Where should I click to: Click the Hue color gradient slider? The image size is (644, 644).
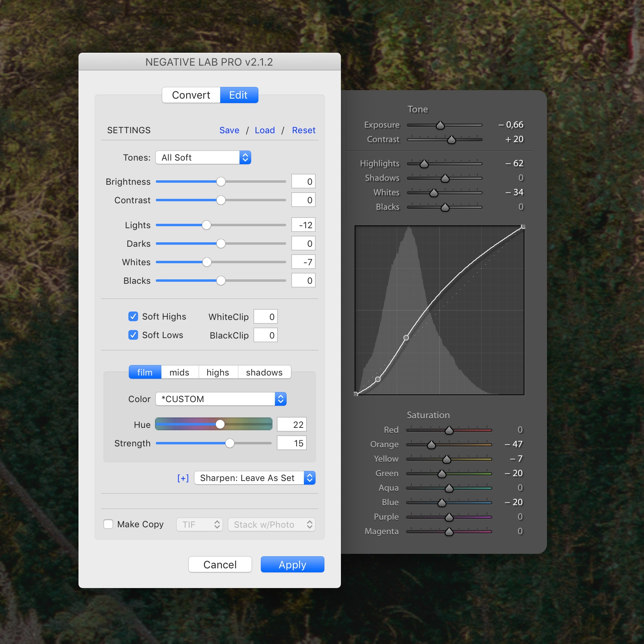[x=214, y=424]
